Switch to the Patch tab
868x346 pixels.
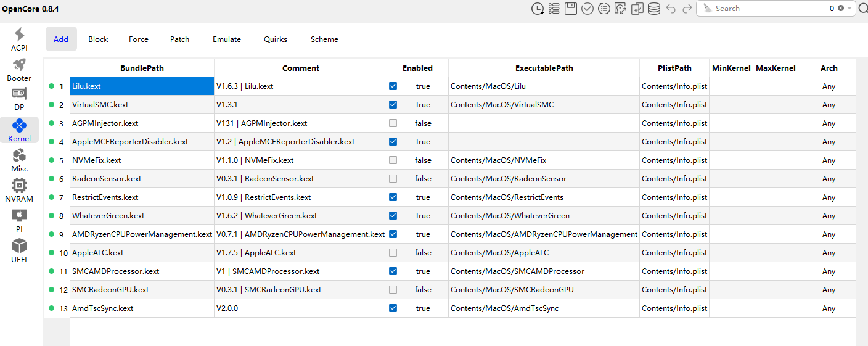pos(179,39)
